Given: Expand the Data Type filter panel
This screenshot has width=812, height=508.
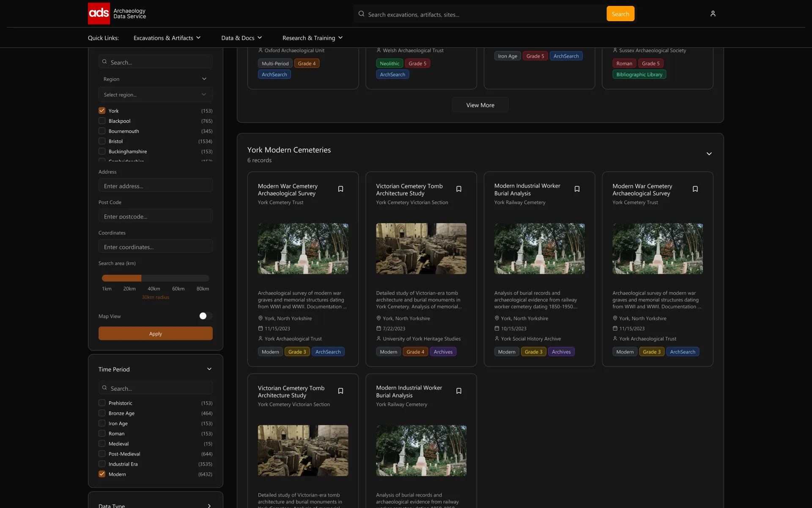Looking at the screenshot, I should tap(209, 505).
